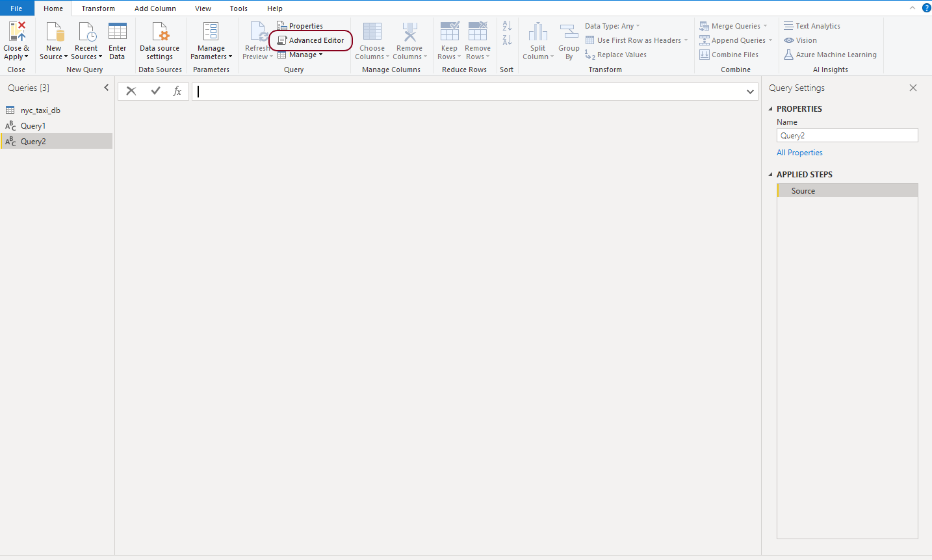The height and width of the screenshot is (560, 932).
Task: Click the Close & Apply icon
Action: click(x=16, y=32)
